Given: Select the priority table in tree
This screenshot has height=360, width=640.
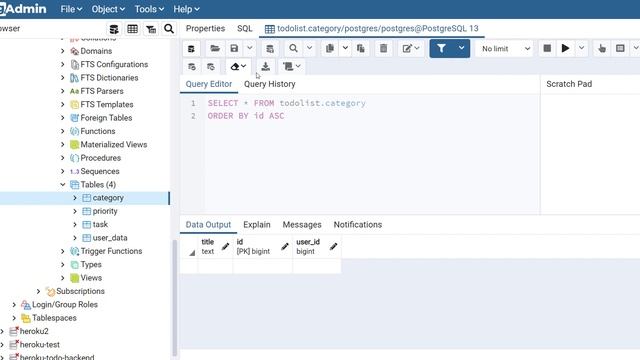Looking at the screenshot, I should click(104, 211).
